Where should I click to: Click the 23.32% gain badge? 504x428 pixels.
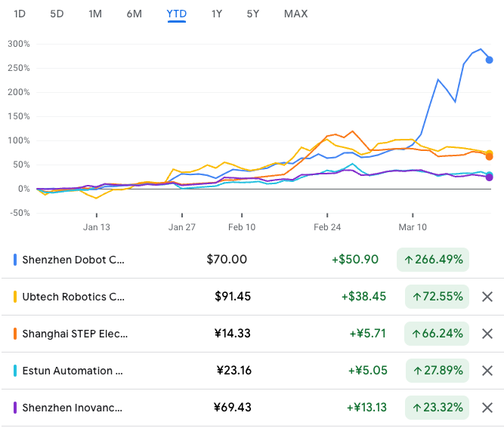click(x=438, y=408)
